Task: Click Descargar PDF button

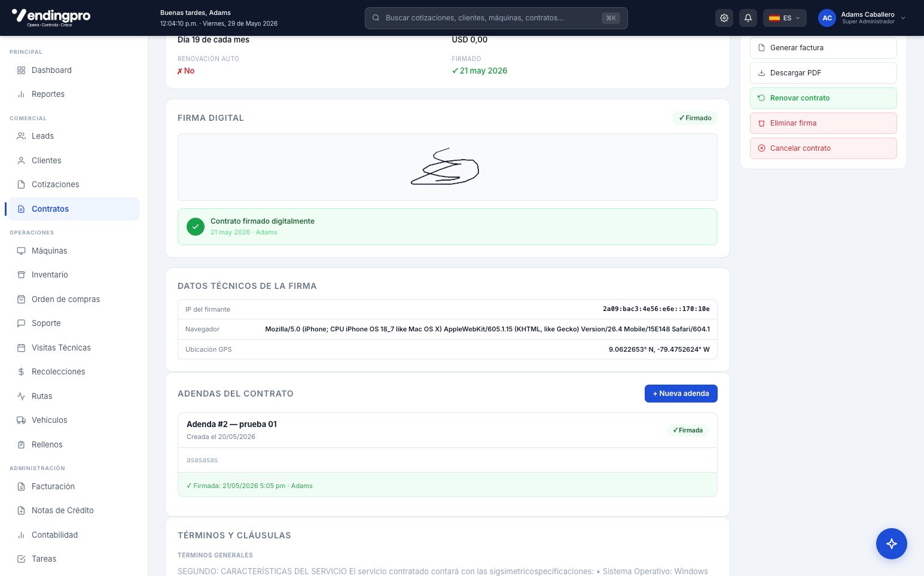Action: point(823,73)
